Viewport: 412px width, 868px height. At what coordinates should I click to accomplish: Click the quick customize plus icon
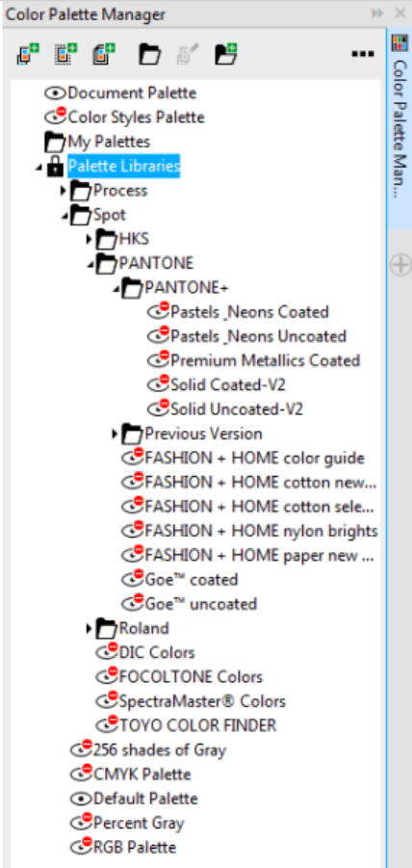[399, 265]
